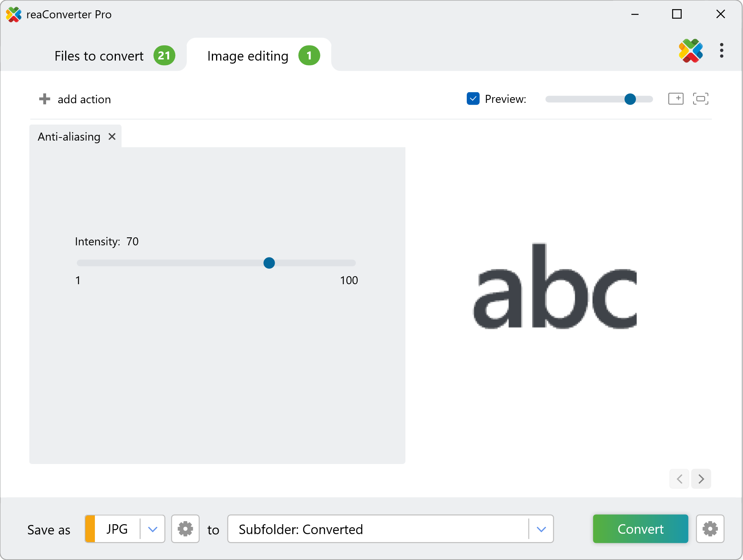The height and width of the screenshot is (560, 743).
Task: Open conversion settings gear beside Convert
Action: pyautogui.click(x=710, y=529)
